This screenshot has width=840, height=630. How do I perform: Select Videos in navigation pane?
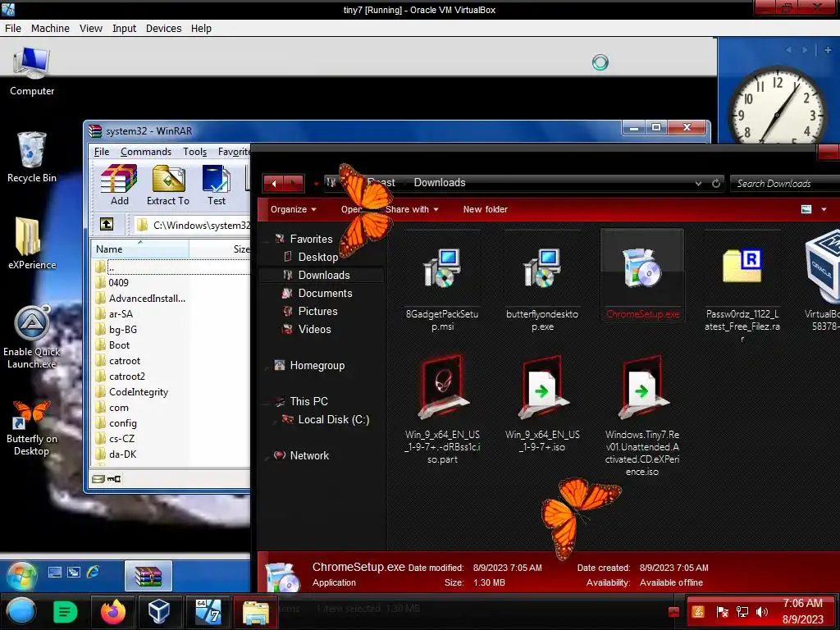314,330
